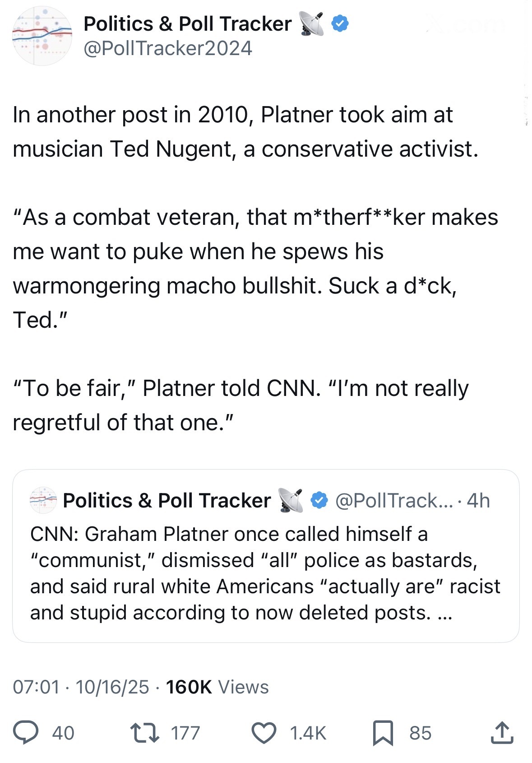The width and height of the screenshot is (532, 763).
Task: Tap the 40 replies count
Action: [x=63, y=733]
